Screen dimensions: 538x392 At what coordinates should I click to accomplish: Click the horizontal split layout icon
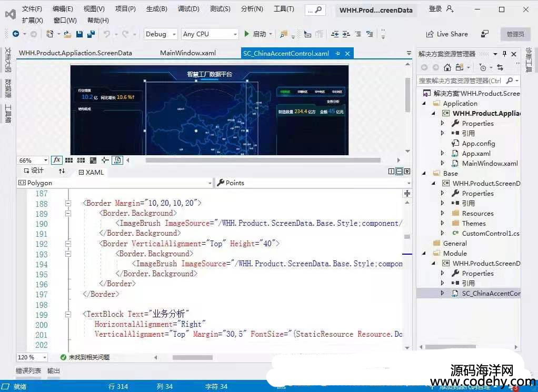(x=399, y=171)
